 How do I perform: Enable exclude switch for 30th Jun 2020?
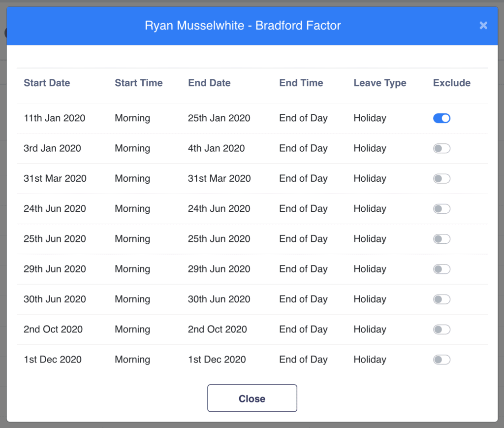[441, 299]
